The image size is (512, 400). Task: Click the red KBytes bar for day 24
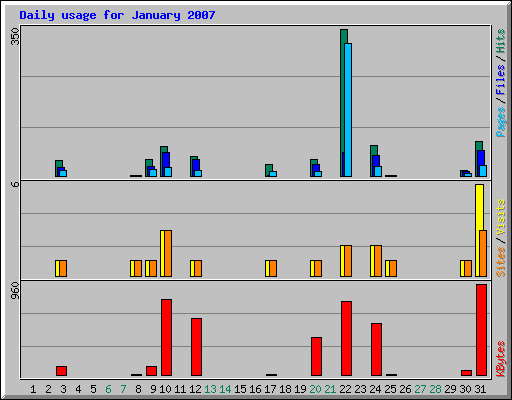click(x=376, y=349)
